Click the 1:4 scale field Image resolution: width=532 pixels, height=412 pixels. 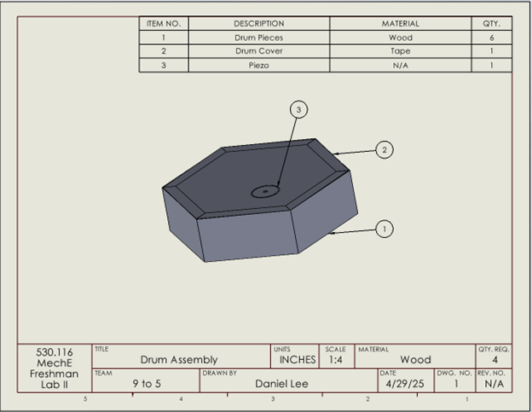(336, 360)
